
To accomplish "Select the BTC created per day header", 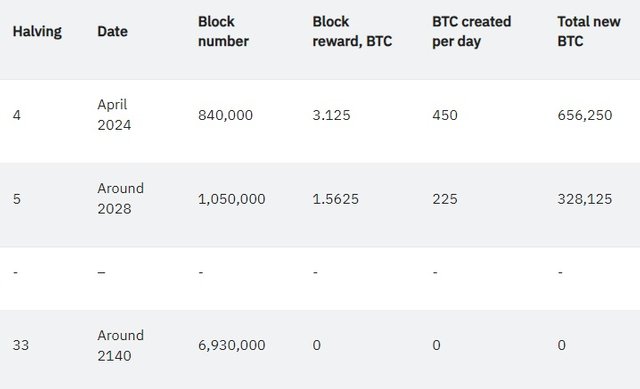I will [x=471, y=31].
